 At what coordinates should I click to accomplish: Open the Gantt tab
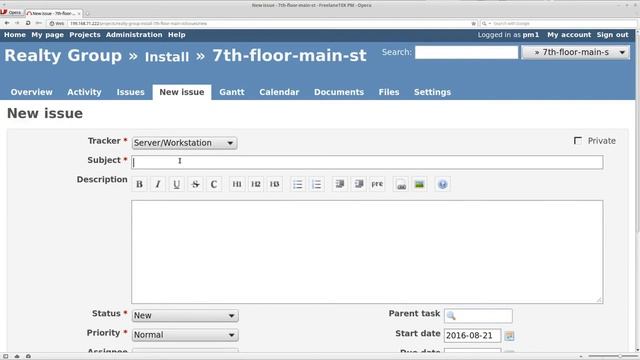point(232,92)
